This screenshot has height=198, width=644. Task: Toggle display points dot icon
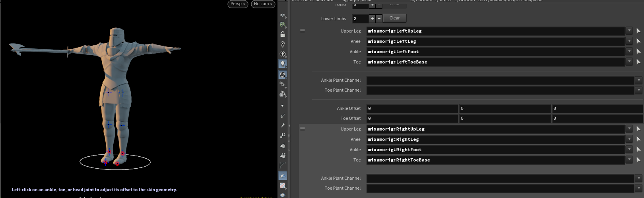(283, 106)
